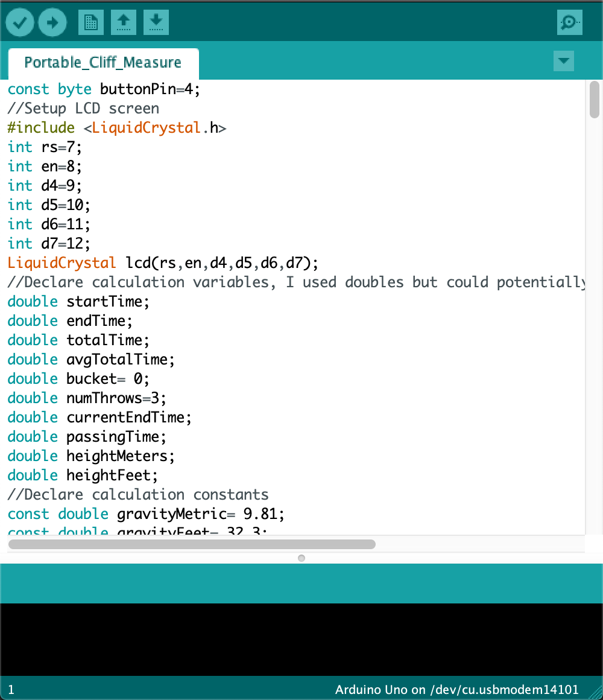The width and height of the screenshot is (603, 700).
Task: Click line number 1 in the status bar
Action: pos(11,689)
